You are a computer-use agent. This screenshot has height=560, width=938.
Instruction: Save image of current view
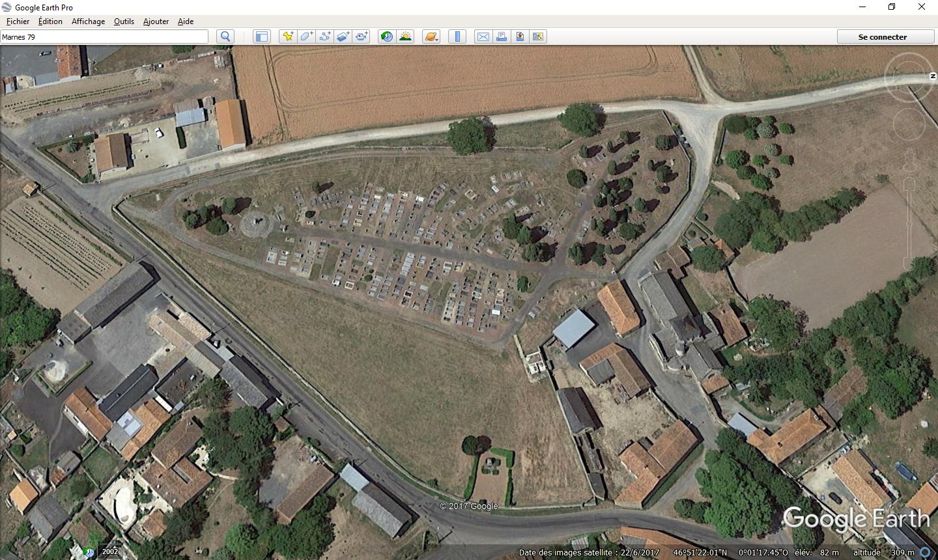click(x=520, y=36)
